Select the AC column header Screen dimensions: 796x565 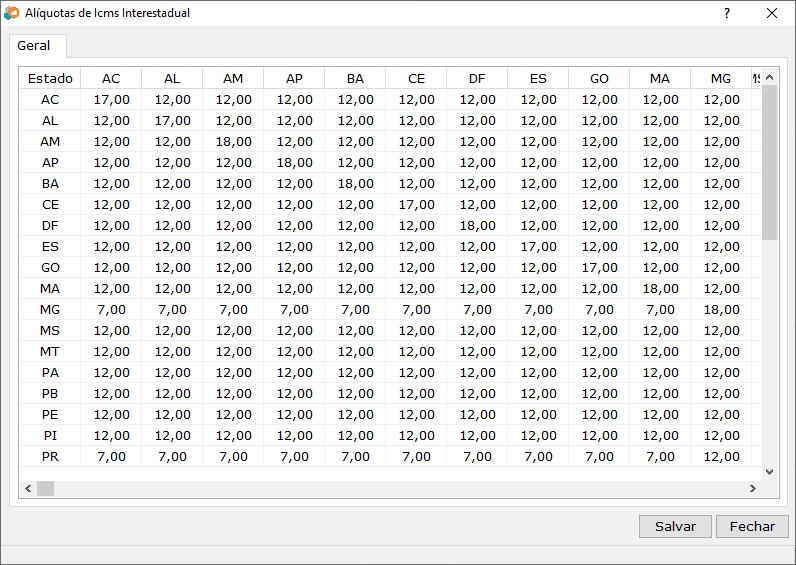(x=111, y=79)
